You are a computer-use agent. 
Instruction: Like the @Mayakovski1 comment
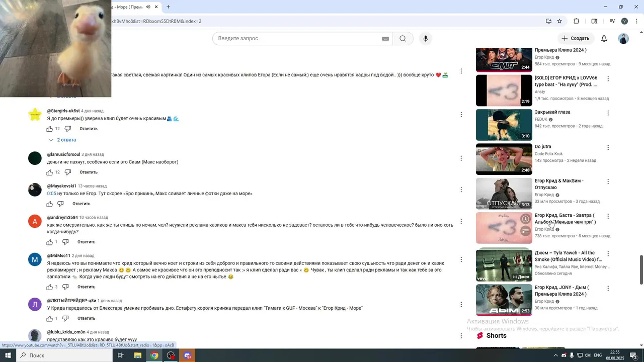click(50, 204)
